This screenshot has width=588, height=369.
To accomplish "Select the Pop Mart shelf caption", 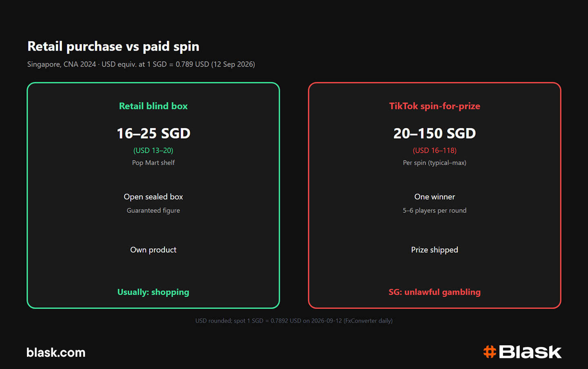I will click(153, 163).
